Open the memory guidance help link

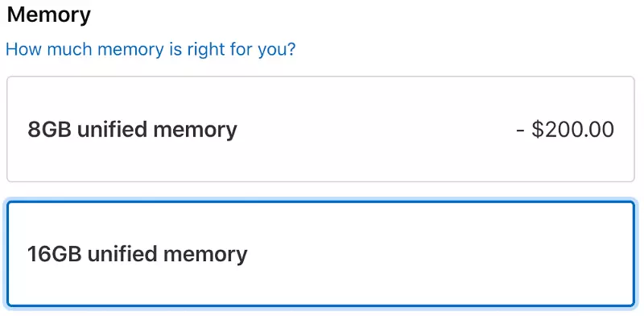151,49
